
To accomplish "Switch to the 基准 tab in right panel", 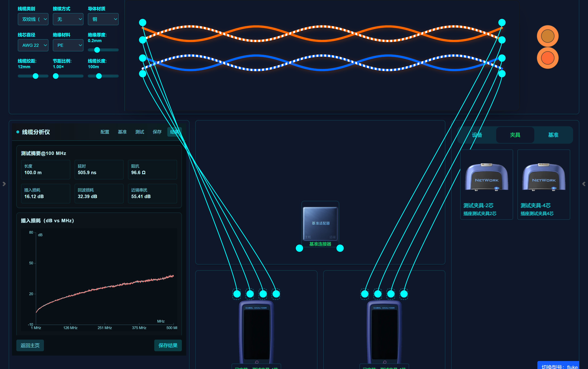I will pyautogui.click(x=553, y=135).
